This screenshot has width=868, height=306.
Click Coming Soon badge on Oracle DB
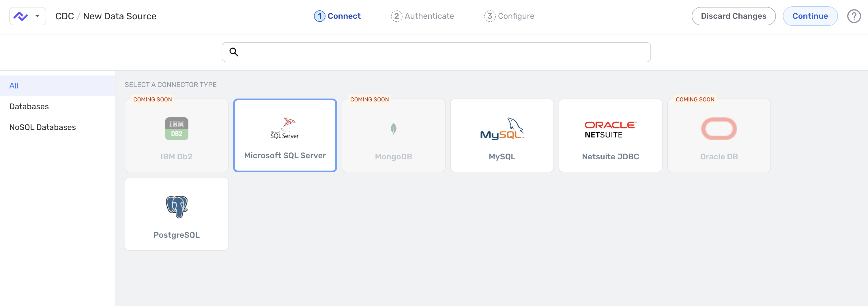point(695,99)
